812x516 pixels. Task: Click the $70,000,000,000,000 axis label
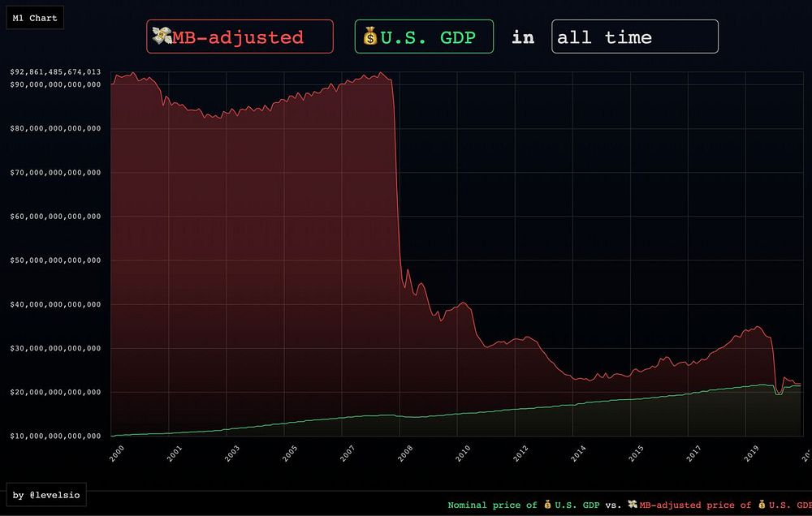point(55,172)
